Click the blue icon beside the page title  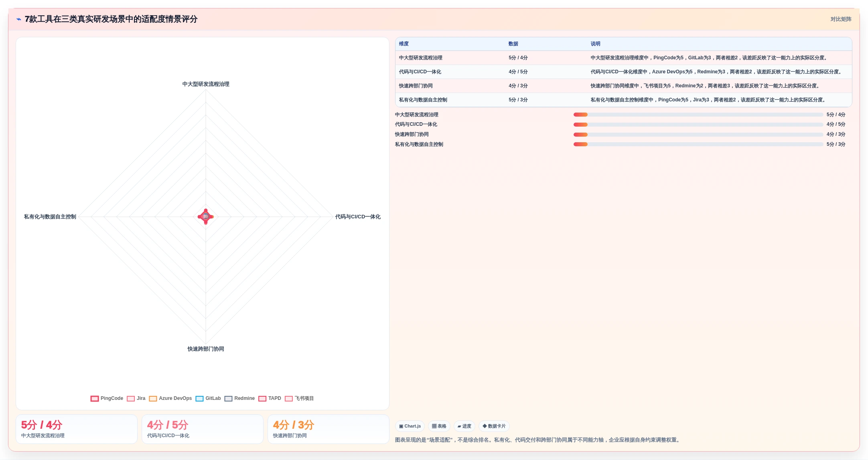pyautogui.click(x=19, y=19)
